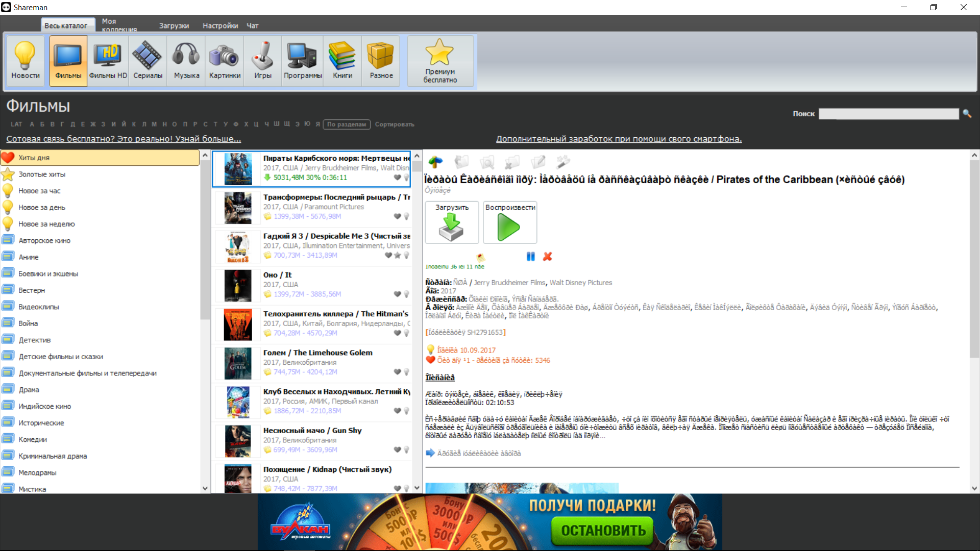This screenshot has width=980, height=551.
Task: Toggle heart favorite on Телохранитель киллера row
Action: (397, 333)
